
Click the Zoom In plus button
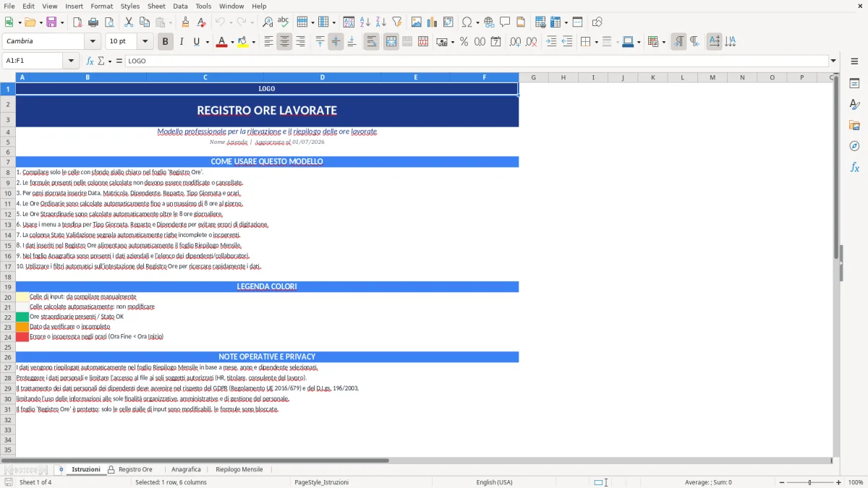pos(838,482)
